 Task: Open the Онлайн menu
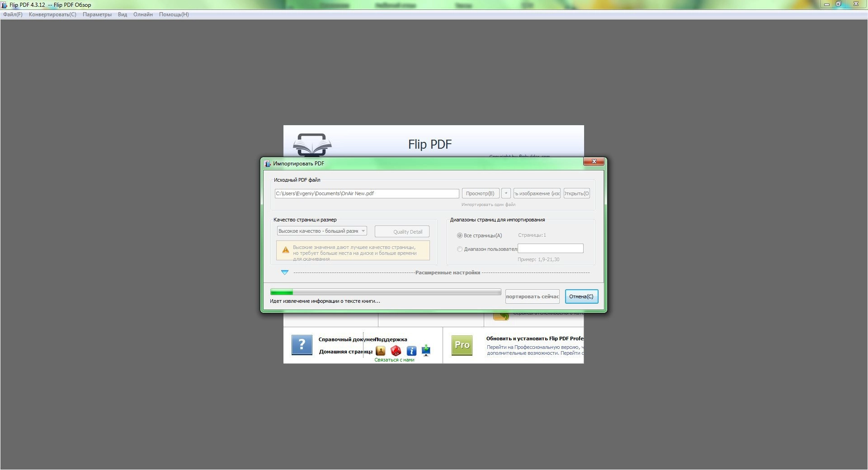click(x=143, y=14)
